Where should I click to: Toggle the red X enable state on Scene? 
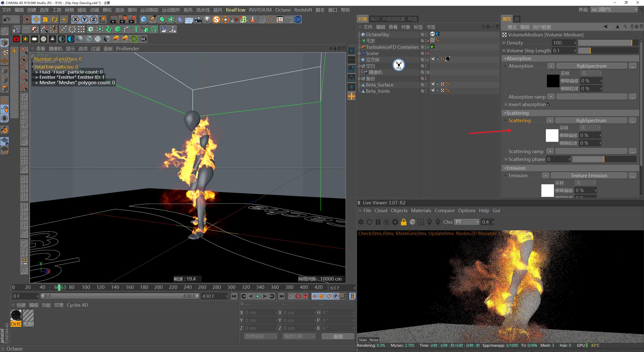(428, 53)
